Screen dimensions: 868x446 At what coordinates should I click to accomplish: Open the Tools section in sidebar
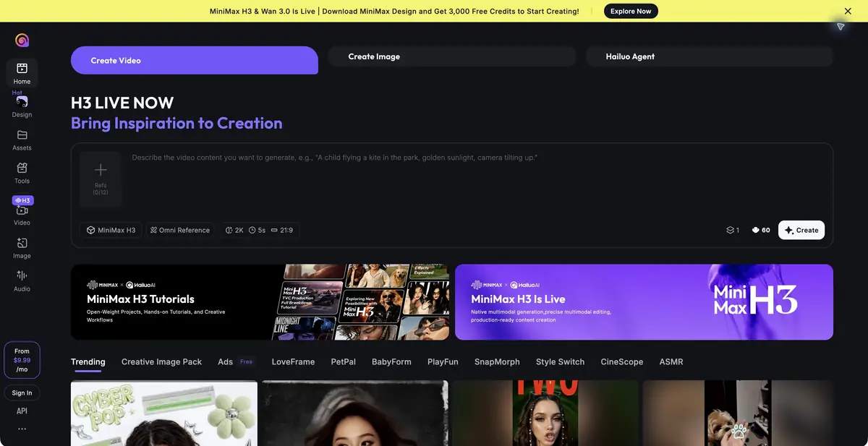pyautogui.click(x=22, y=173)
